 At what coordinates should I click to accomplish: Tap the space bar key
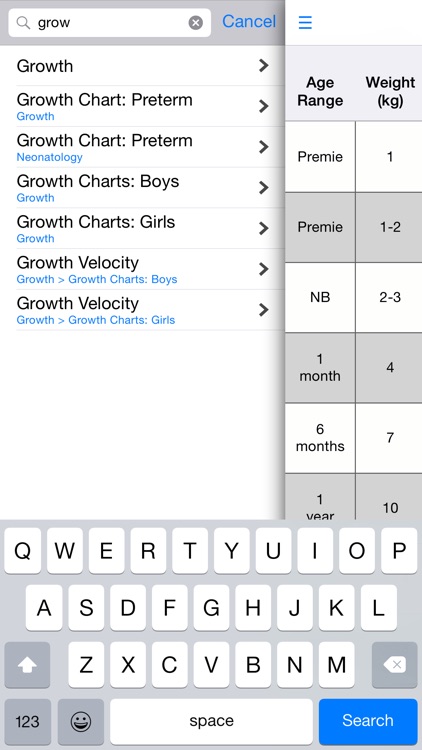211,721
